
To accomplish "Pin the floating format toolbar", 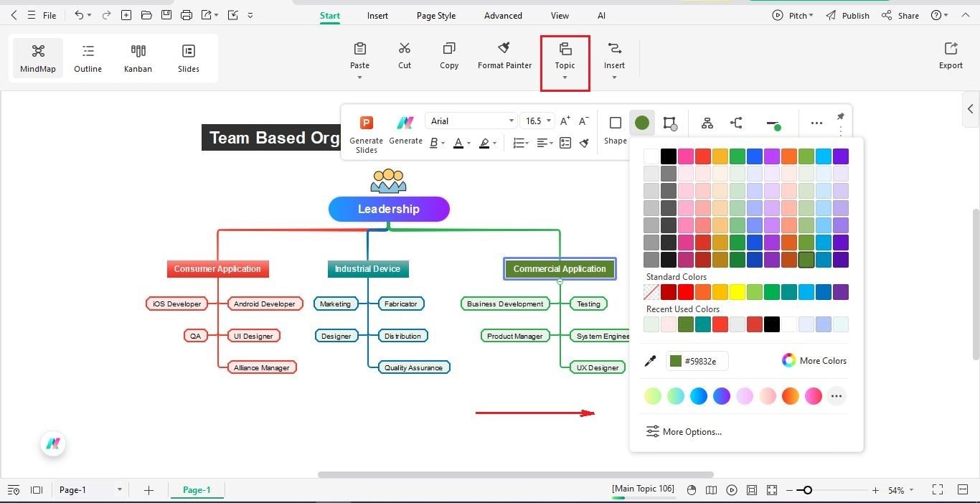I will (840, 116).
